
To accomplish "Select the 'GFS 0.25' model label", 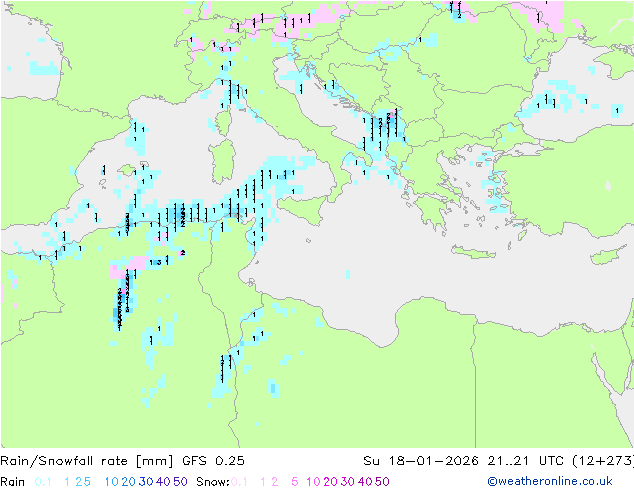I will [x=213, y=461].
